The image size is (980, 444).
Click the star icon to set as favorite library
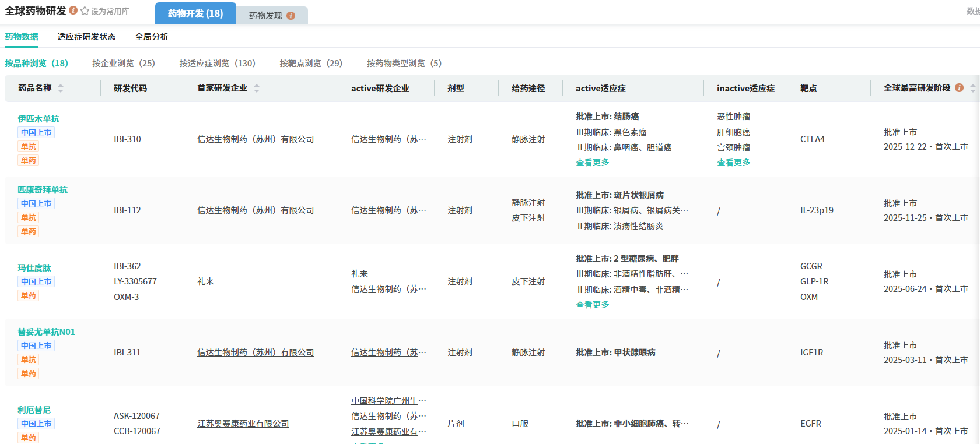click(x=85, y=11)
